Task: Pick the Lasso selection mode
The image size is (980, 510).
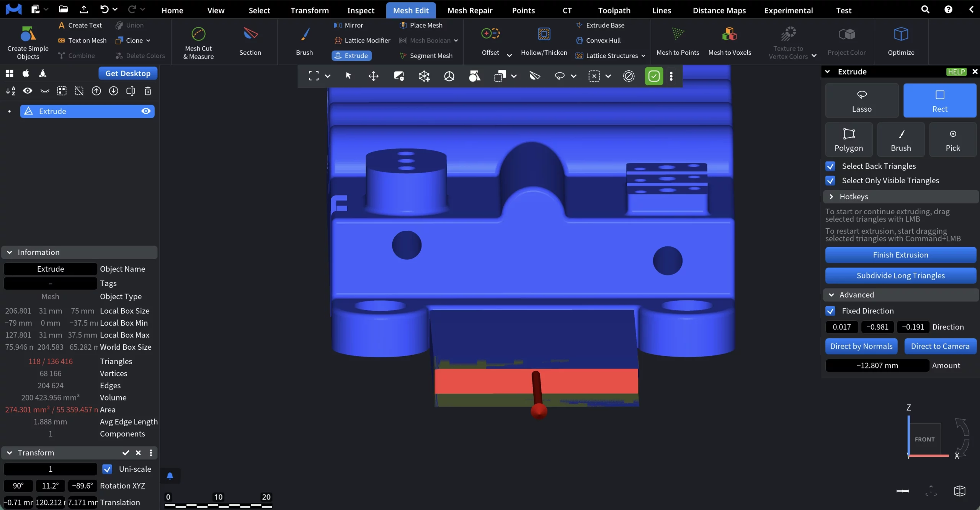Action: (862, 101)
